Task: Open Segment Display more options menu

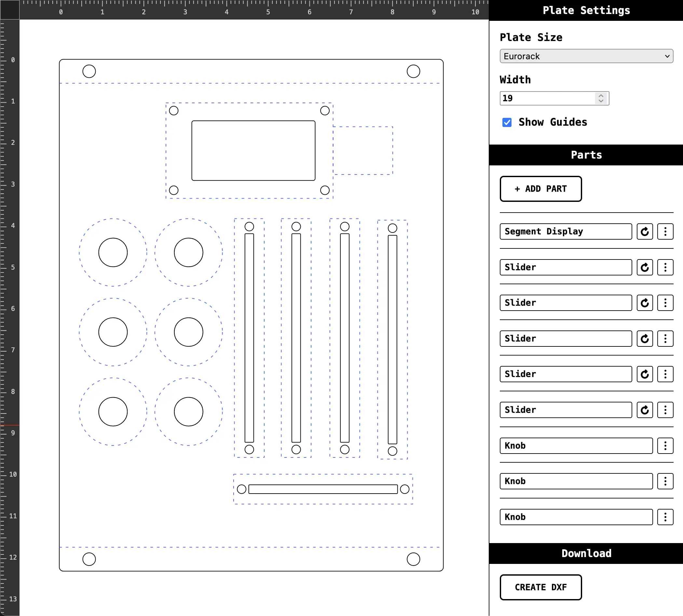Action: (x=665, y=231)
